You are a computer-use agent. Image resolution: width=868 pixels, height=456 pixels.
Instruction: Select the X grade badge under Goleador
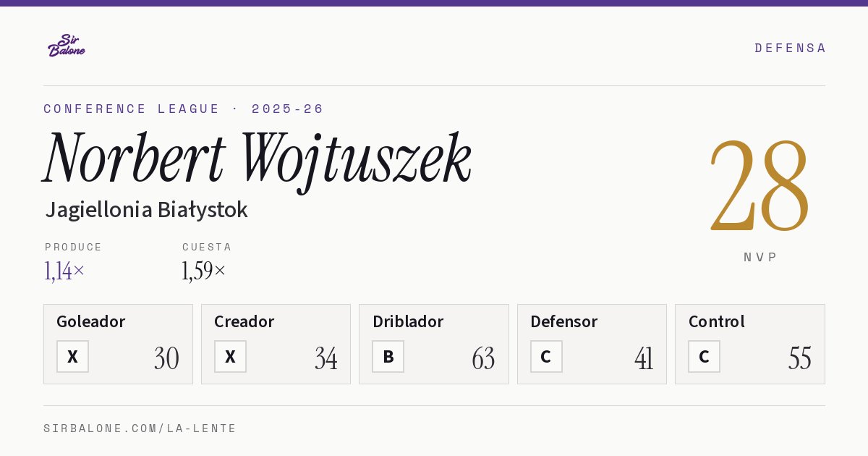point(72,356)
